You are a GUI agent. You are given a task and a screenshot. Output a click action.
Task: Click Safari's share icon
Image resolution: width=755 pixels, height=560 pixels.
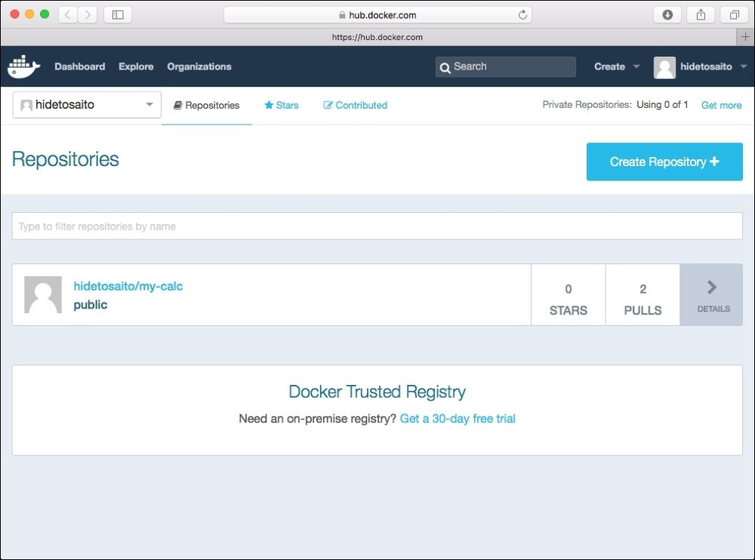click(701, 15)
